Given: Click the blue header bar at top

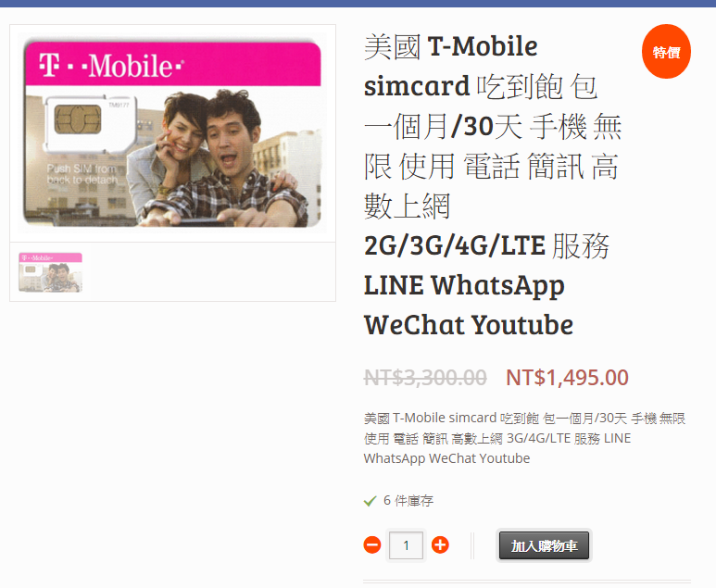Looking at the screenshot, I should [358, 3].
